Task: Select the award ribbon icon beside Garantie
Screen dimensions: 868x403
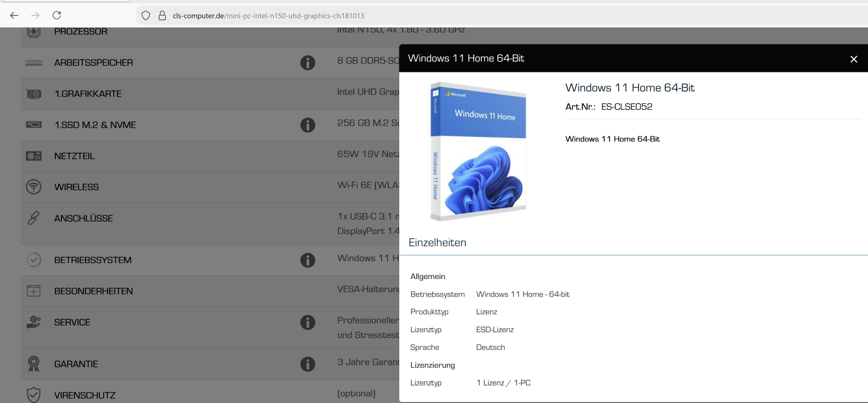Action: click(x=34, y=364)
